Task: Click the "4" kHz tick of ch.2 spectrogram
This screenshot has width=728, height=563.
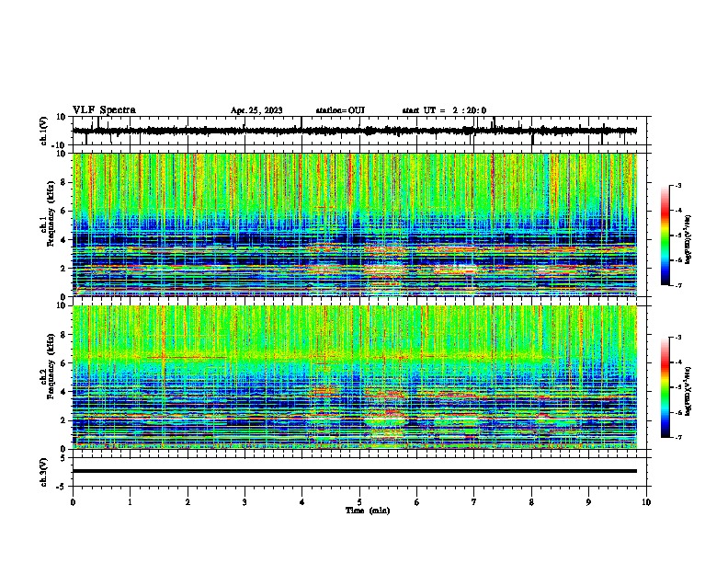Action: coord(63,392)
